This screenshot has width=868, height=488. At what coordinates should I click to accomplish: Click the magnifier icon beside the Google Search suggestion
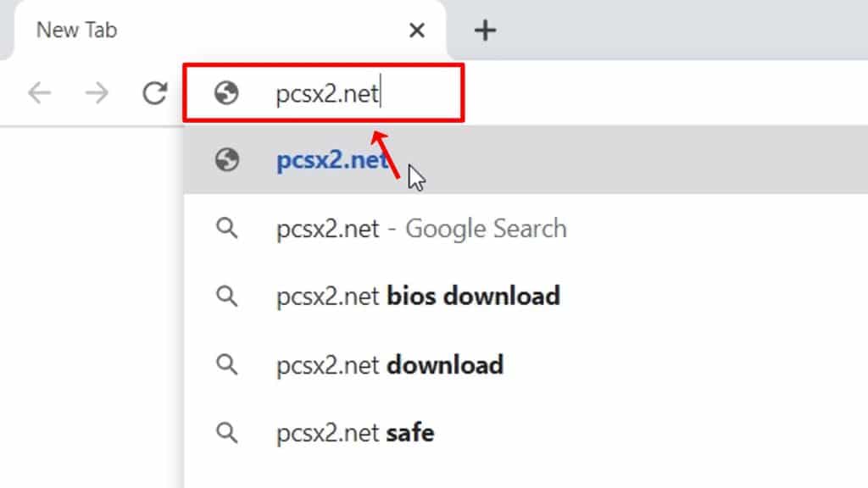226,228
